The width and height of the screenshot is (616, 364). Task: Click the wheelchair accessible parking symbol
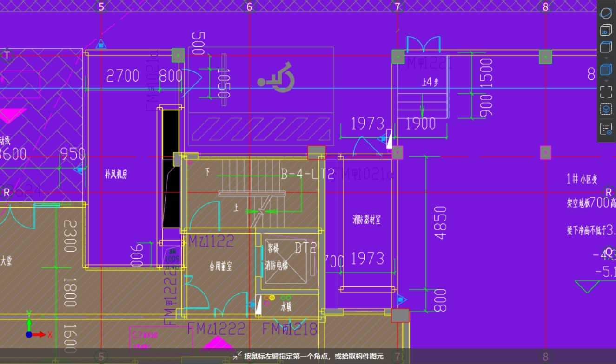coord(276,77)
